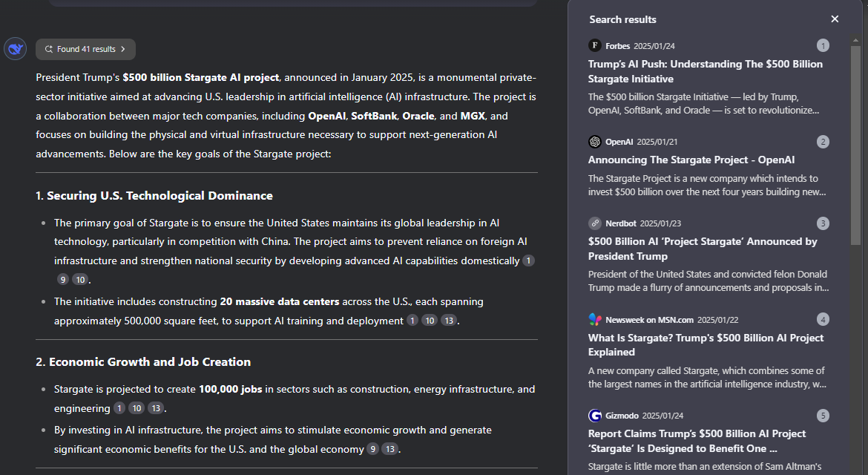Click the Forbes snippet 'The $500 billion Stargate Initiative'
This screenshot has width=868, height=475.
point(703,103)
